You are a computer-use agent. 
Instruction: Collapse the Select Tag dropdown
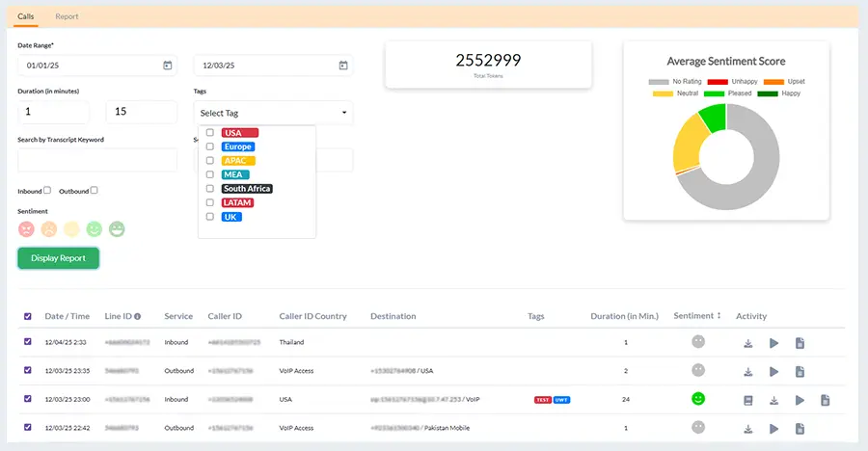[x=344, y=113]
